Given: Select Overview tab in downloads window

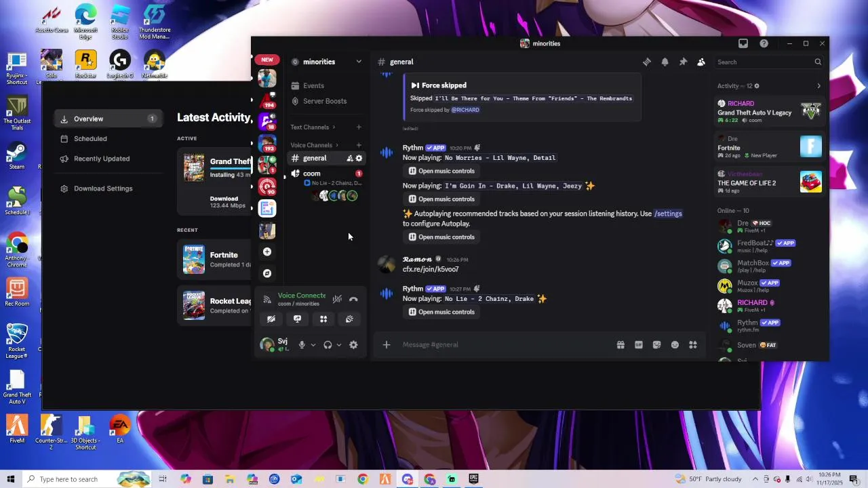Looking at the screenshot, I should 108,119.
